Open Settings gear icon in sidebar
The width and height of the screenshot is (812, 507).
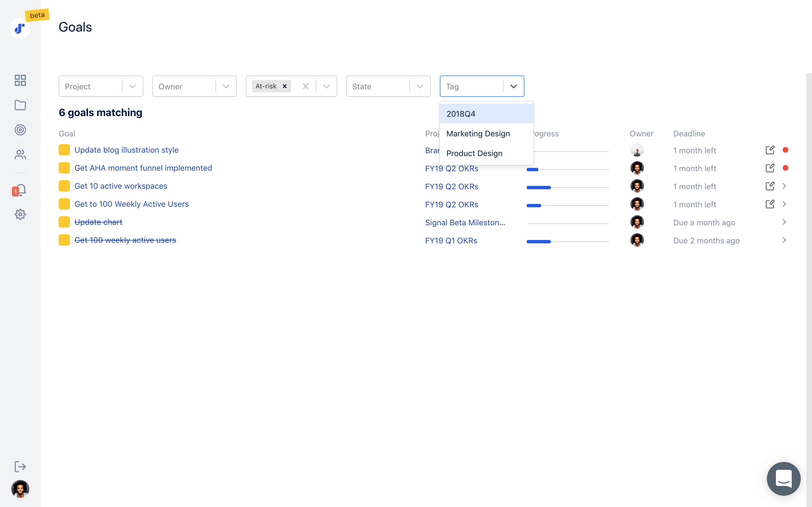coord(21,214)
